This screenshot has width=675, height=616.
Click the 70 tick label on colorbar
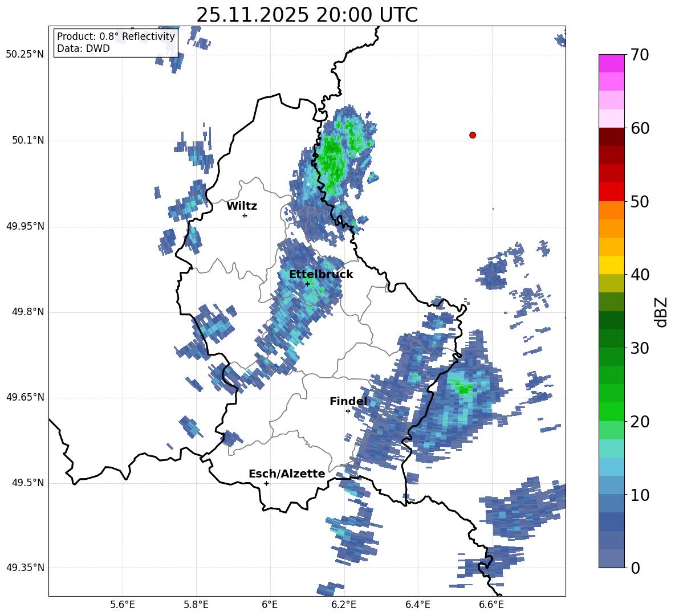tap(640, 55)
